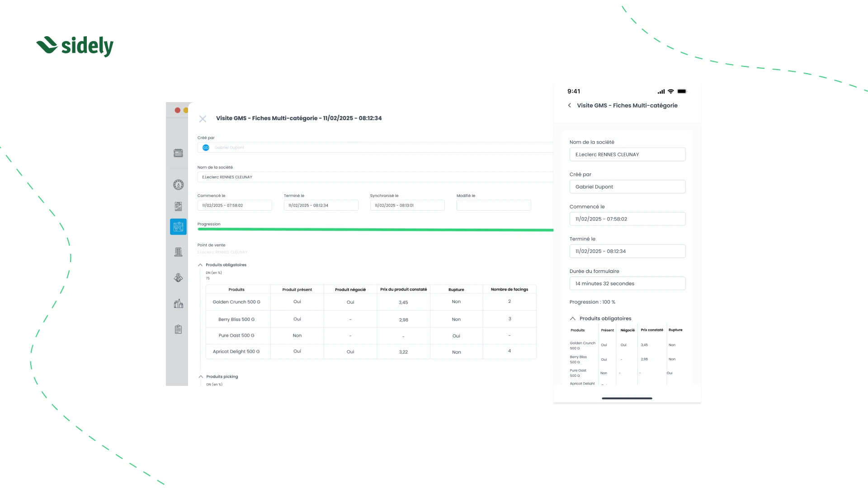
Task: Click mobile Durée du formulaire field
Action: point(627,284)
